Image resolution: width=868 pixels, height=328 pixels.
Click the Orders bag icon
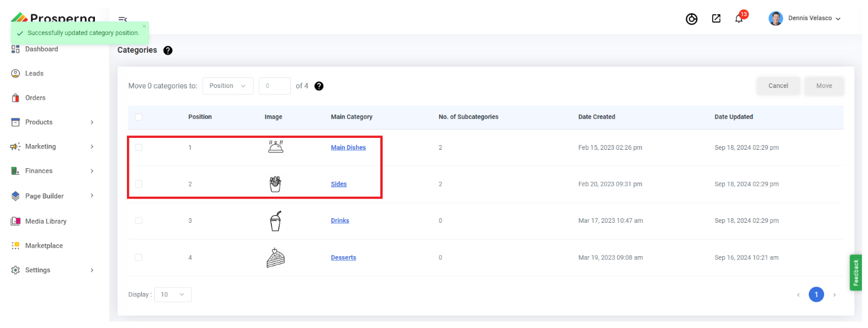[x=15, y=98]
